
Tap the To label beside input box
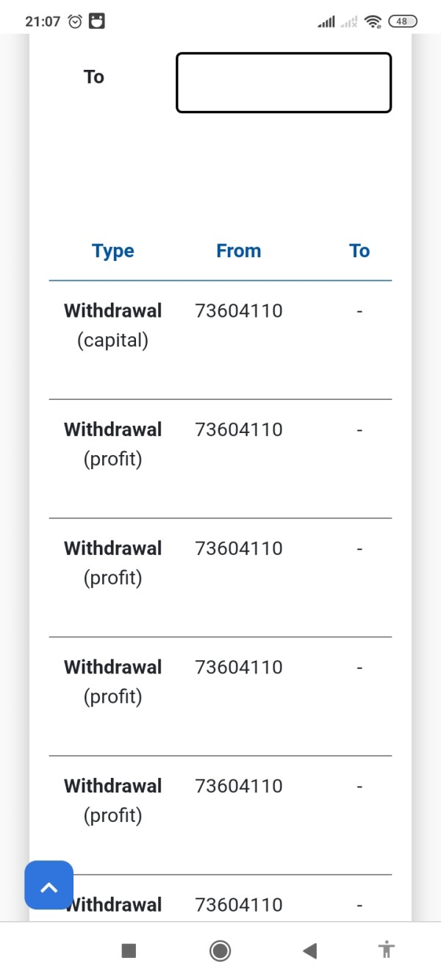(x=94, y=77)
